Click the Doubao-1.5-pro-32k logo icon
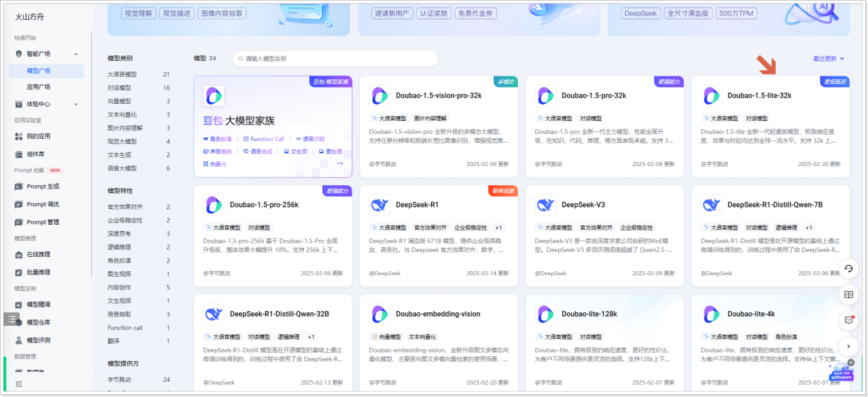Viewport: 868px width, 397px height. 546,96
